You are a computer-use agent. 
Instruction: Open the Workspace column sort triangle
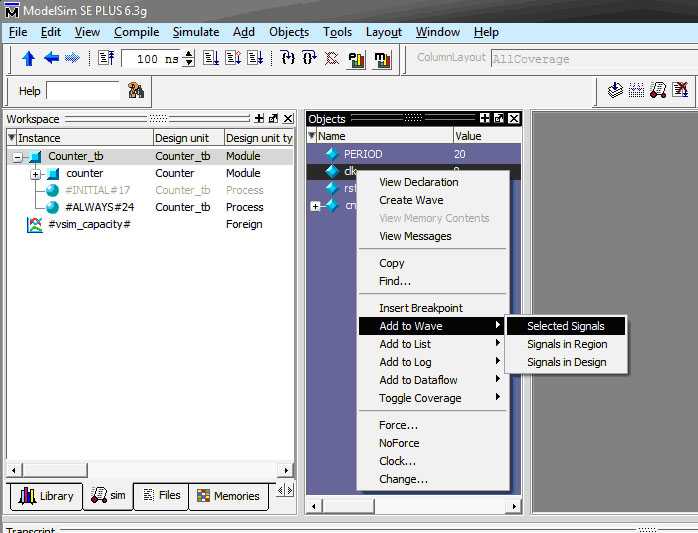point(12,138)
